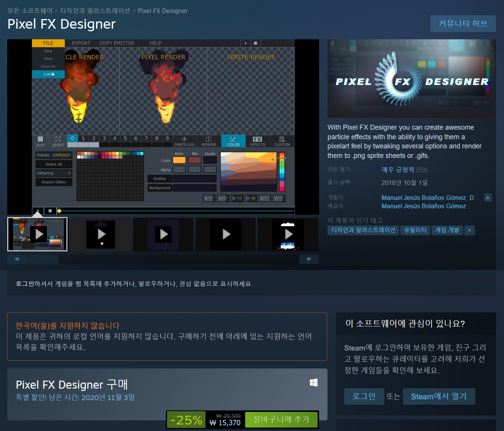Select Save entry in FILE dropdown

[x=48, y=59]
